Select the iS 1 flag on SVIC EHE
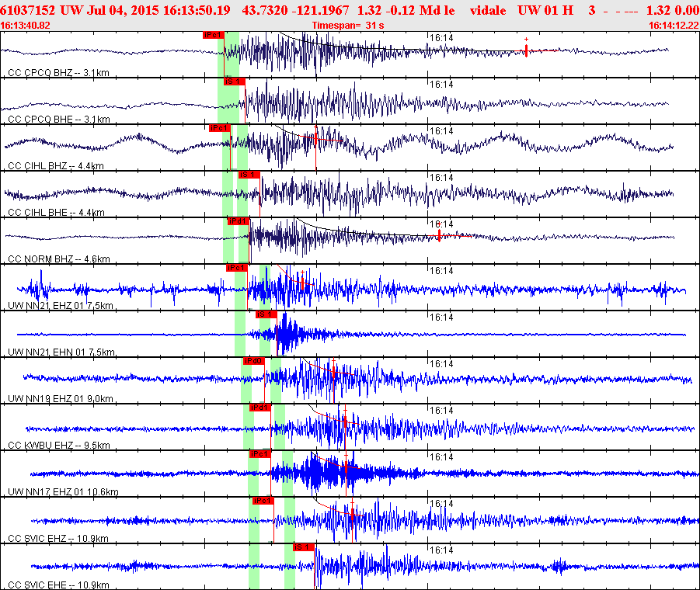The height and width of the screenshot is (590, 700). [304, 547]
